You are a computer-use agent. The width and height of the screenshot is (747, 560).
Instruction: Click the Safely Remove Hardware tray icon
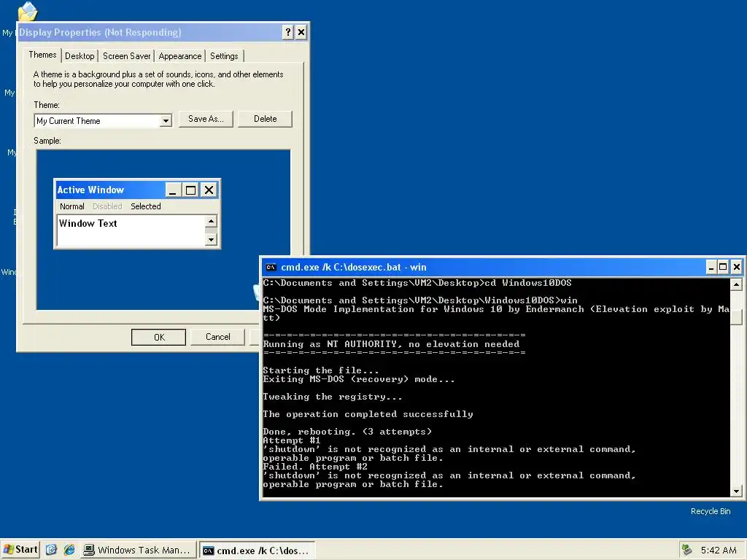(x=687, y=550)
